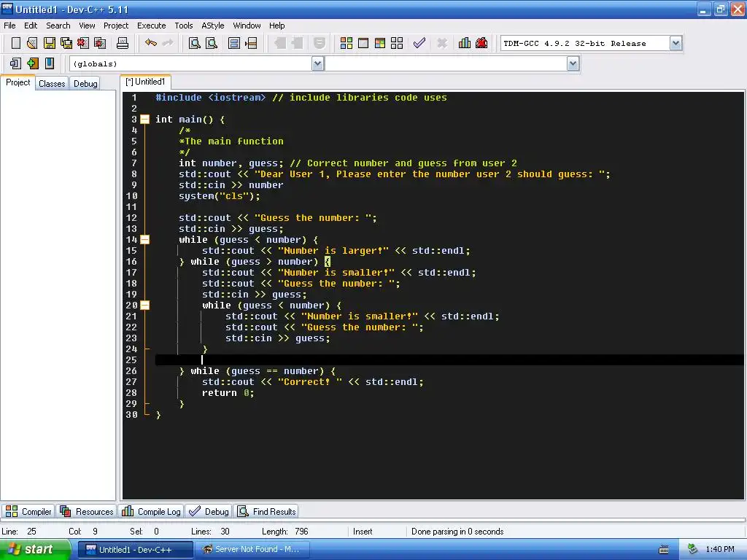
Task: Click the Open file toolbar icon
Action: pyautogui.click(x=32, y=43)
